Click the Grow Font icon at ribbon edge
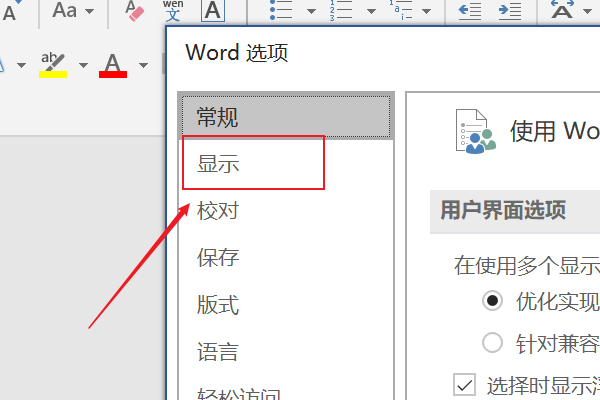 tap(11, 11)
